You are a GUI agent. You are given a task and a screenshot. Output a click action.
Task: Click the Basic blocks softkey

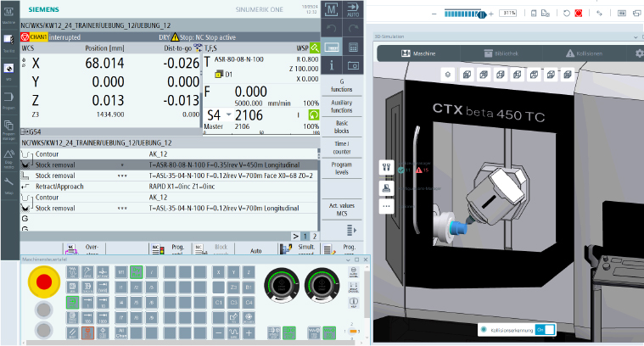(x=342, y=127)
